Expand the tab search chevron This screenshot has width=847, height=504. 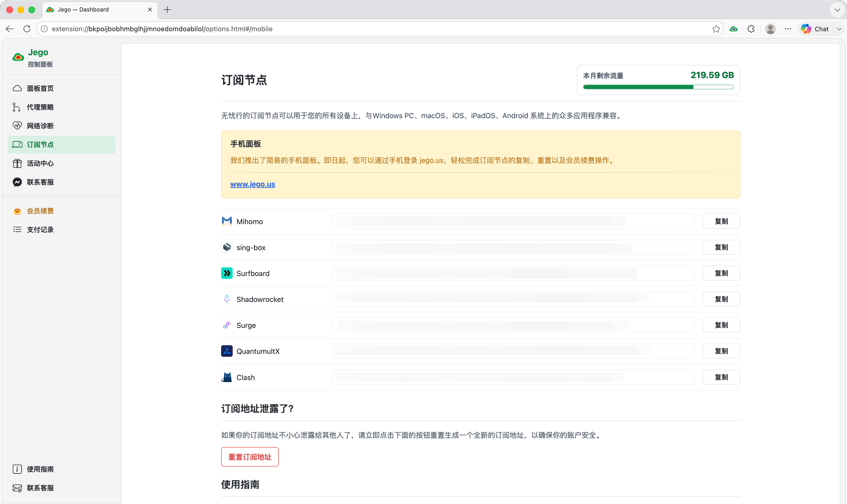pyautogui.click(x=837, y=10)
